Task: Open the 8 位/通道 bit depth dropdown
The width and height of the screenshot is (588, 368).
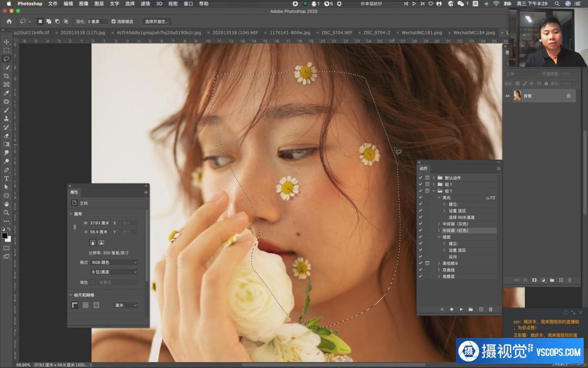Action: tap(114, 272)
